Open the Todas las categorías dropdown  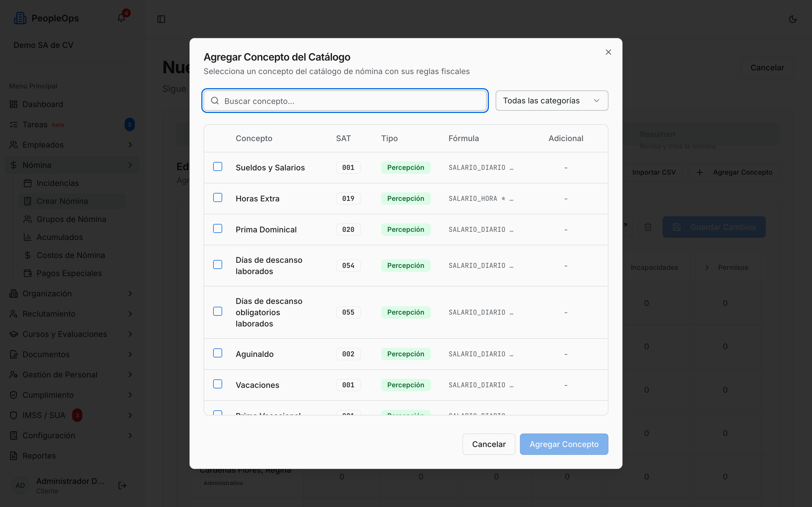tap(551, 101)
